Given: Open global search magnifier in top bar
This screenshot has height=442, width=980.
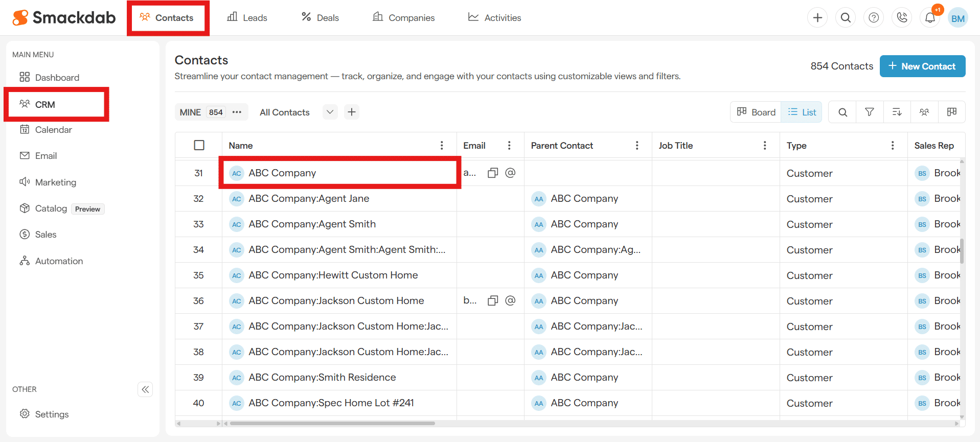Looking at the screenshot, I should [846, 18].
